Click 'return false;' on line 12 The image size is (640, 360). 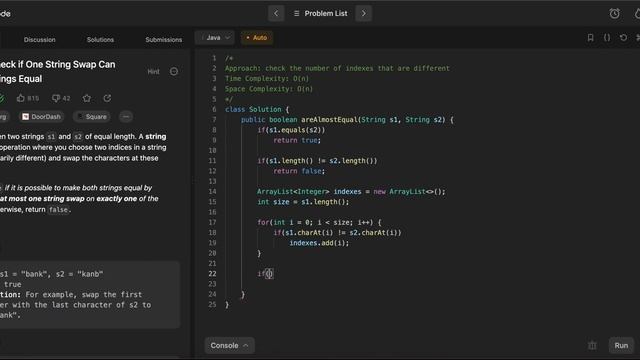[x=299, y=171]
